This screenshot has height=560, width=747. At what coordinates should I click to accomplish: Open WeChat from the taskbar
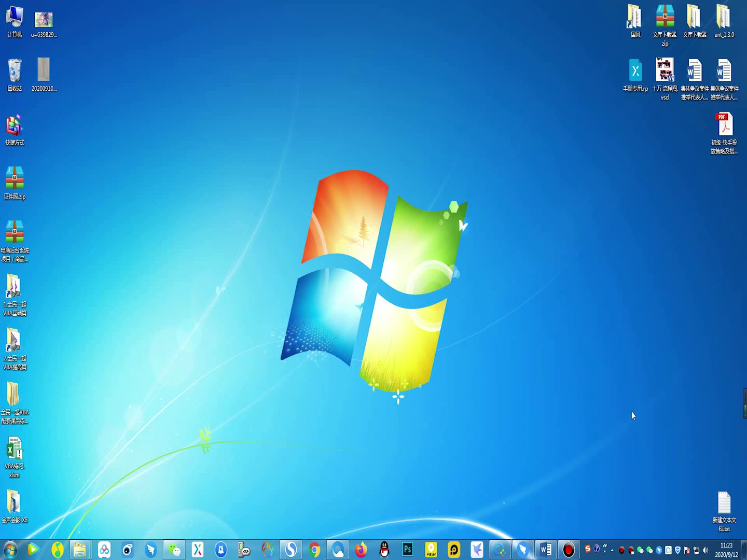(174, 550)
